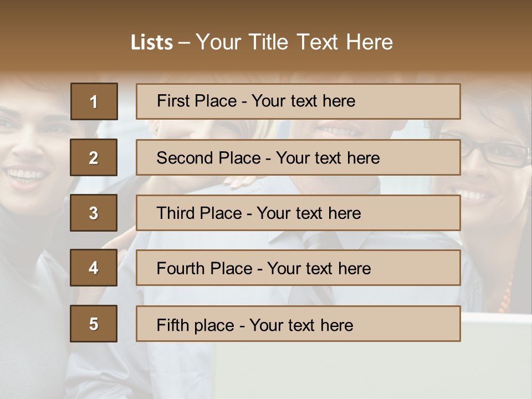Click the number 3 list marker
Image resolution: width=532 pixels, height=399 pixels.
coord(94,213)
